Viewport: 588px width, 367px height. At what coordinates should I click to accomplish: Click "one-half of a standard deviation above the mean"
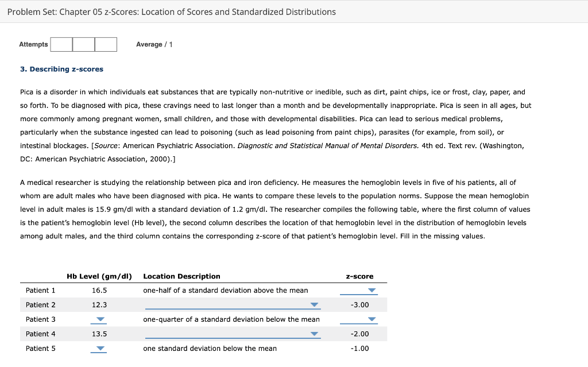[x=225, y=291]
